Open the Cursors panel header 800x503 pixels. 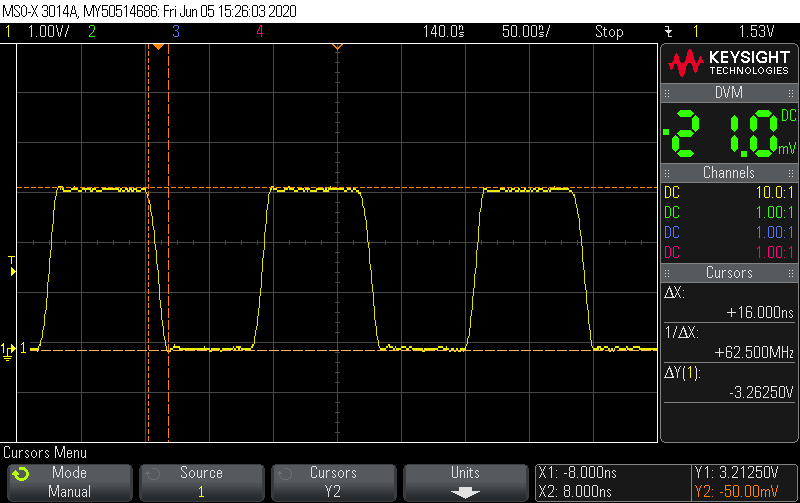(729, 273)
